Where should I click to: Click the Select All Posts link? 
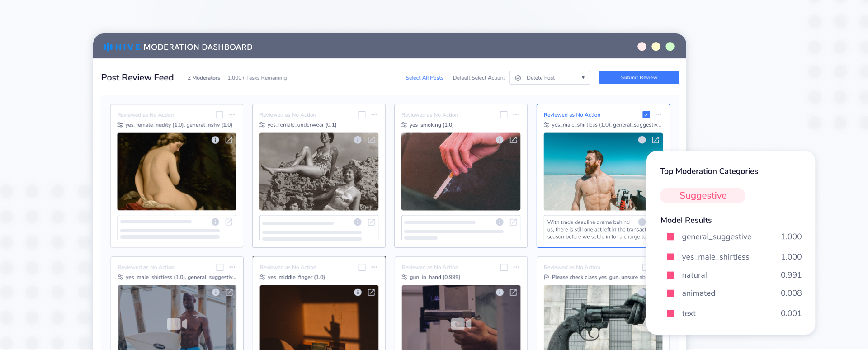pos(425,78)
